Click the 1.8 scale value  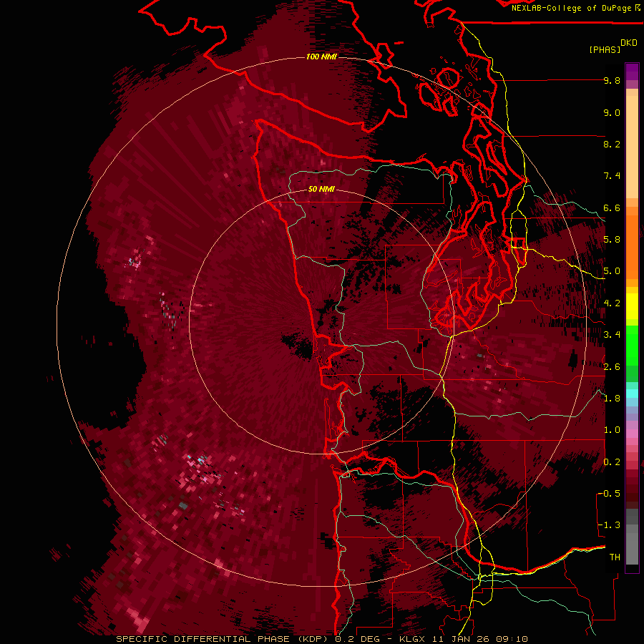pos(612,399)
